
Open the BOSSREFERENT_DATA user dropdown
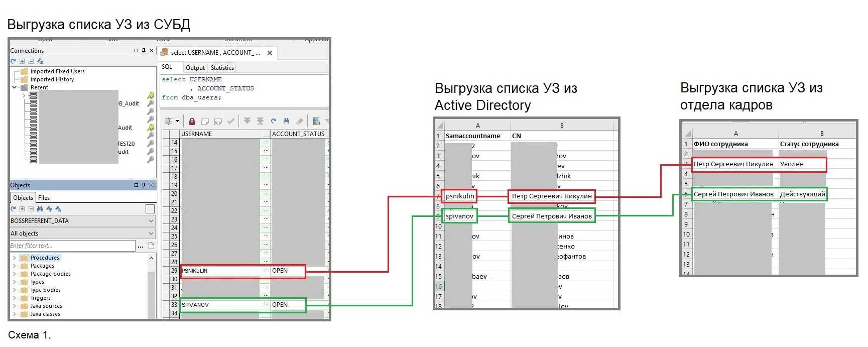(x=151, y=221)
